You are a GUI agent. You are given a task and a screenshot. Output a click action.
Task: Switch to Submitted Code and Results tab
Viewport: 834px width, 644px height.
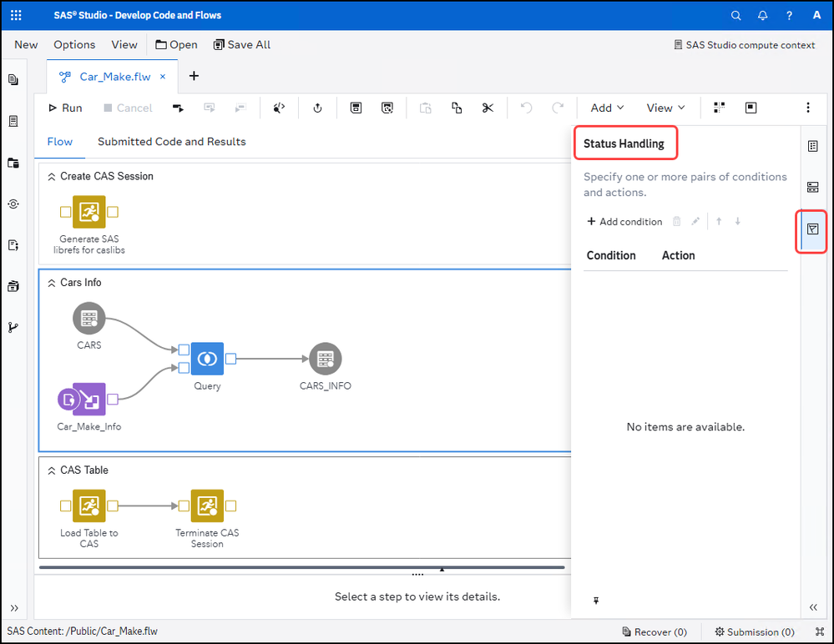point(172,142)
